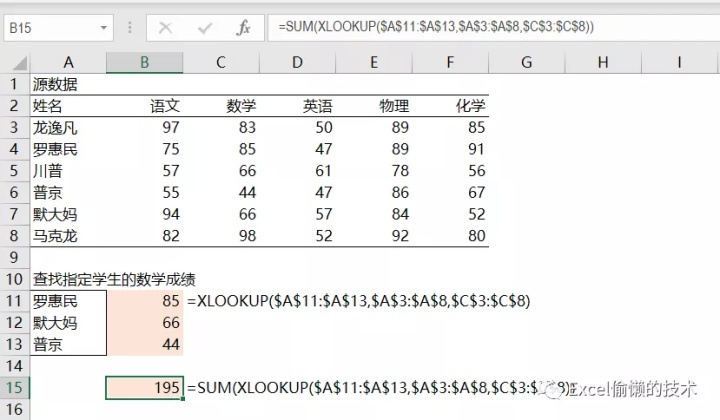Click 普京's 物理 score 86
Screen dimensions: 720x420
pos(374,192)
